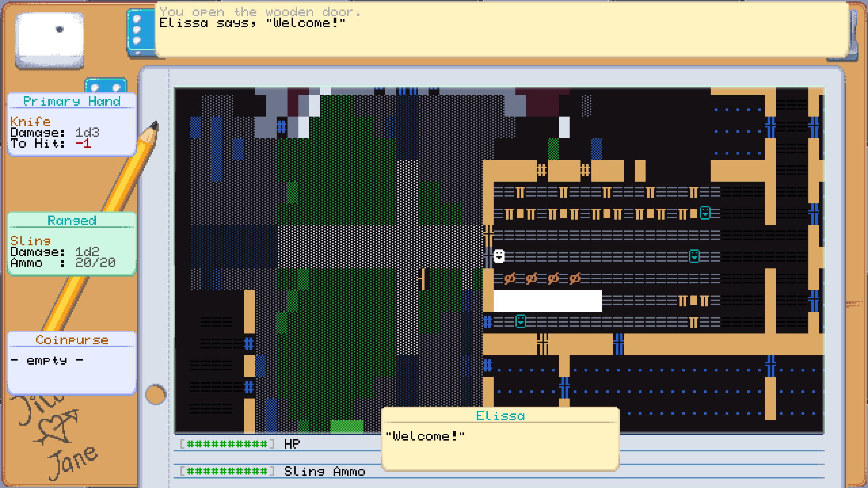
Task: Click the green HP bar
Action: [x=227, y=444]
